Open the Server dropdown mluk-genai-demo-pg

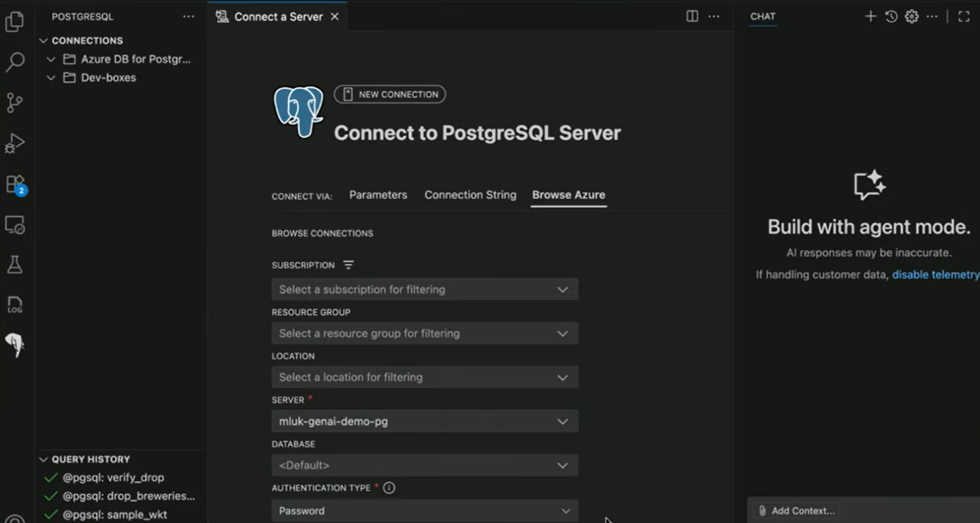pyautogui.click(x=425, y=422)
